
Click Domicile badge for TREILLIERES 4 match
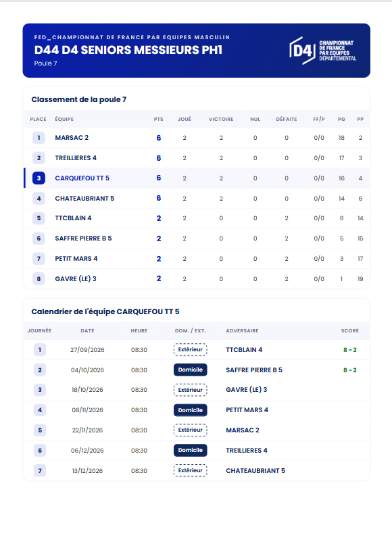[x=190, y=450]
